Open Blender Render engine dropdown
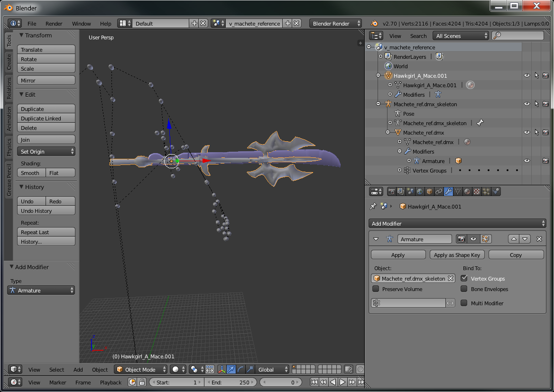This screenshot has height=392, width=554. click(336, 23)
